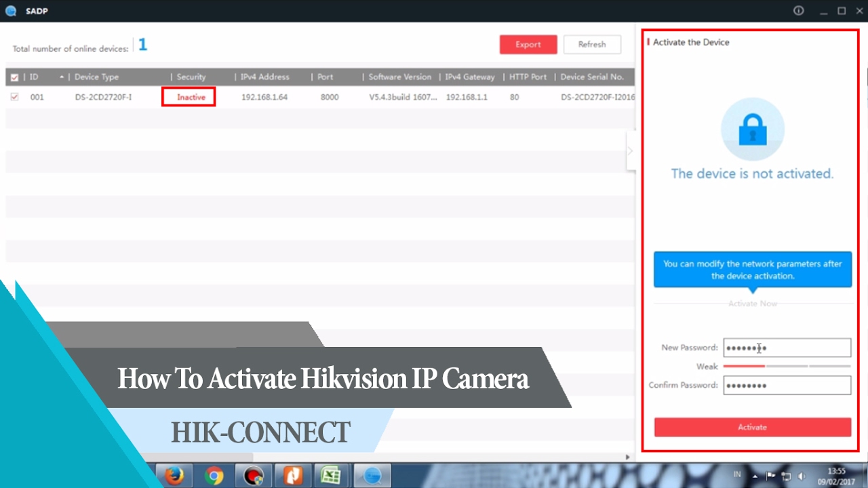Select the DS-2CD2720F-I device type cell

(x=103, y=98)
